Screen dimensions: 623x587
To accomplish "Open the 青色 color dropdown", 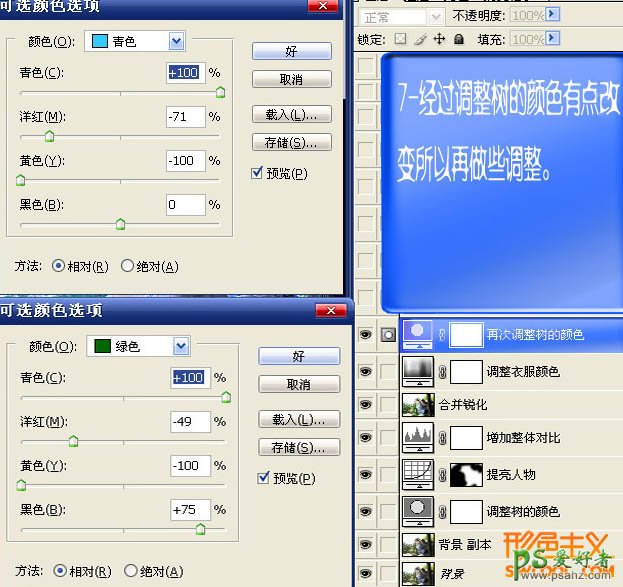I will coord(177,41).
